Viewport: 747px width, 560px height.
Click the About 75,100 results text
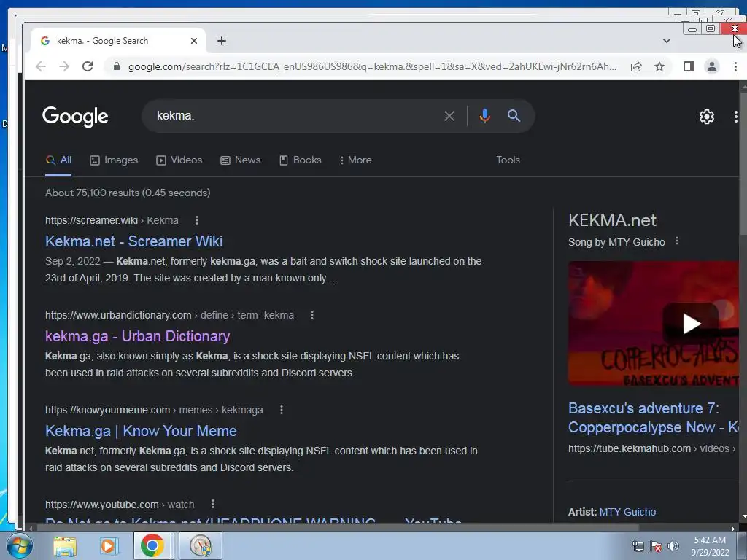pos(128,192)
